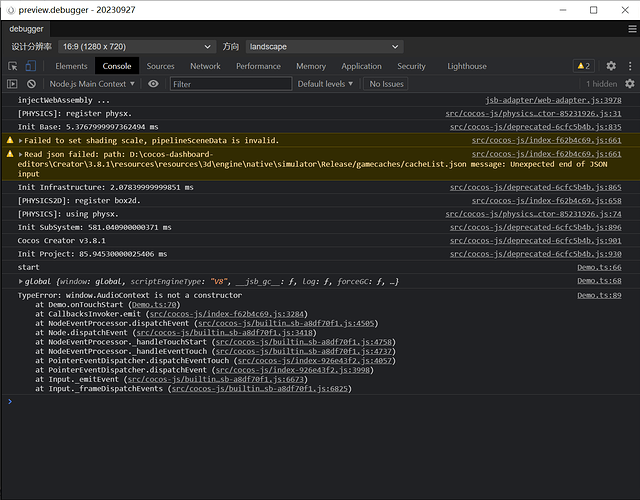Expand the Failed to set shading scale warning
The image size is (640, 500).
point(20,140)
